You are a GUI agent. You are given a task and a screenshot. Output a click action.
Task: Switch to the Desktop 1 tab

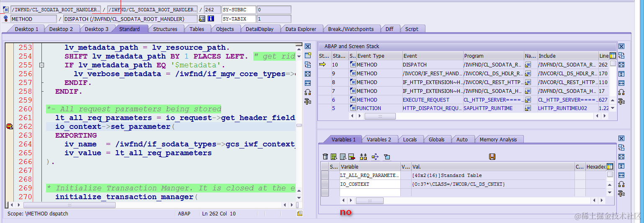pyautogui.click(x=26, y=29)
